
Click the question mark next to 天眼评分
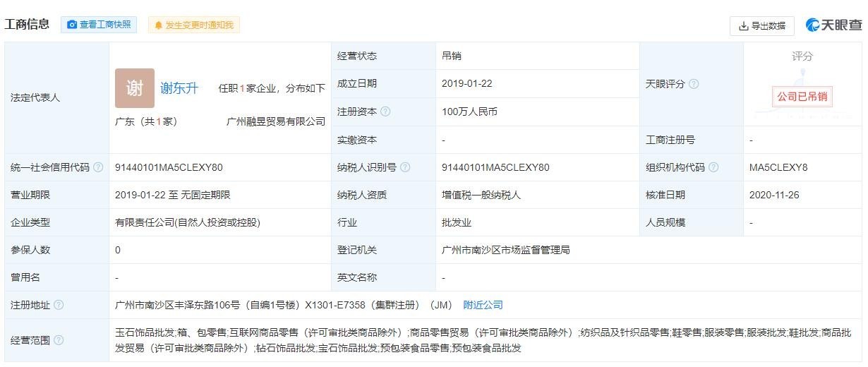tap(694, 84)
